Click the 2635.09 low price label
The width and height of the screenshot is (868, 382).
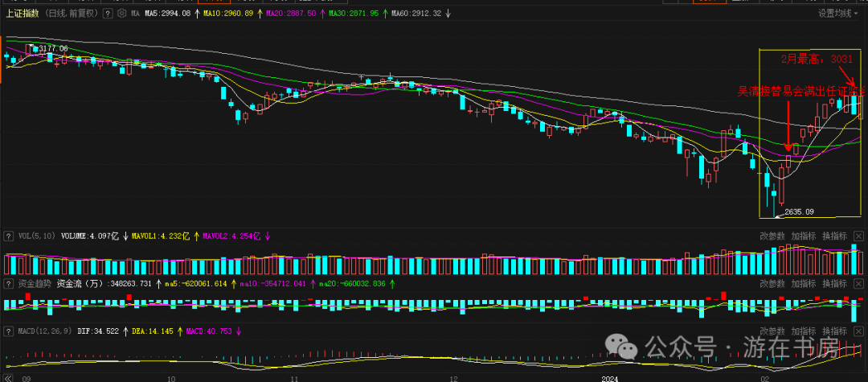tap(798, 212)
